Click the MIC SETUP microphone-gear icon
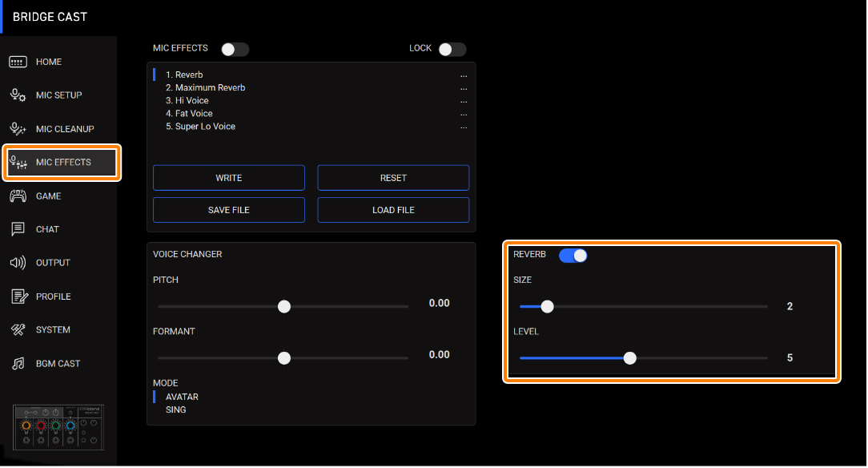This screenshot has width=868, height=468. click(x=18, y=95)
